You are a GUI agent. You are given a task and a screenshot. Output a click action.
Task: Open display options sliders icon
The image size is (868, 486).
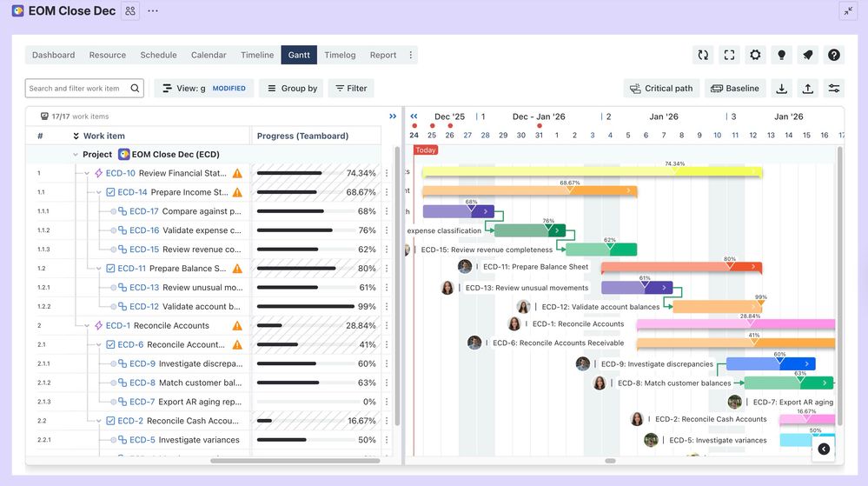(x=833, y=88)
